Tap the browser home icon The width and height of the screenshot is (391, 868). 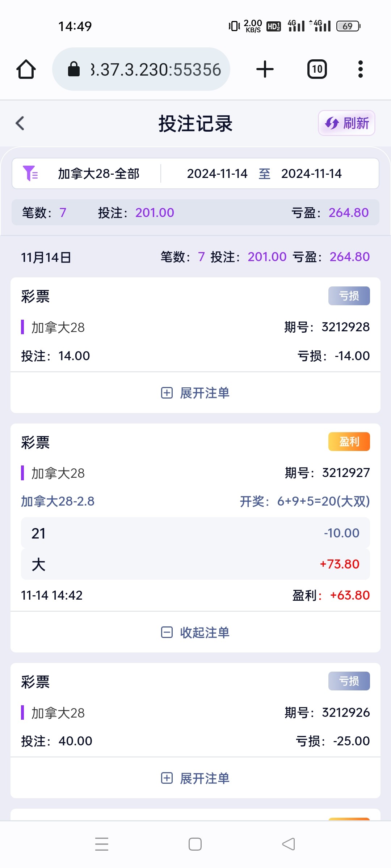pos(26,69)
